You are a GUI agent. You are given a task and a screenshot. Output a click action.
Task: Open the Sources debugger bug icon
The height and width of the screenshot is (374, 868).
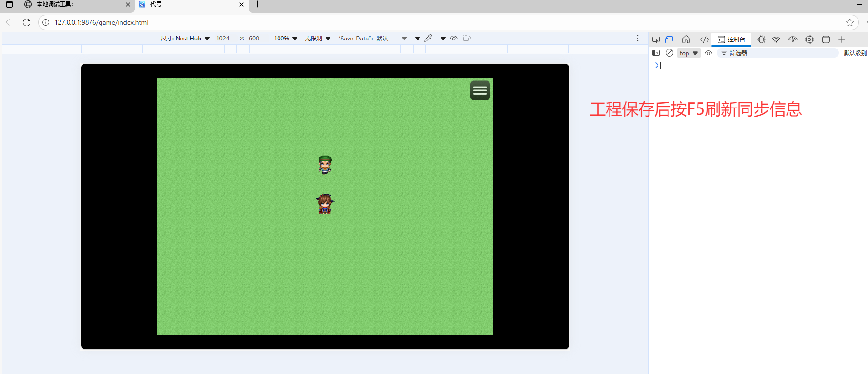pos(761,39)
